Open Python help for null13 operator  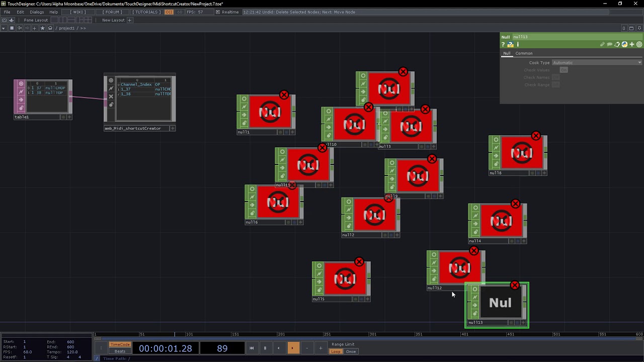(510, 45)
